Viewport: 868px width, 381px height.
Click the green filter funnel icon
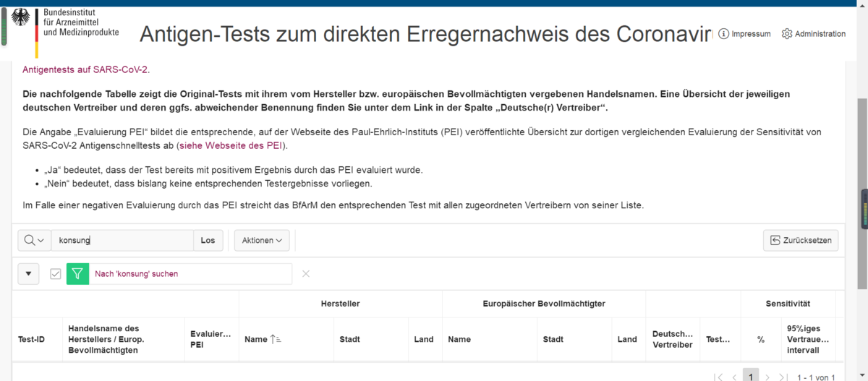pos(77,274)
